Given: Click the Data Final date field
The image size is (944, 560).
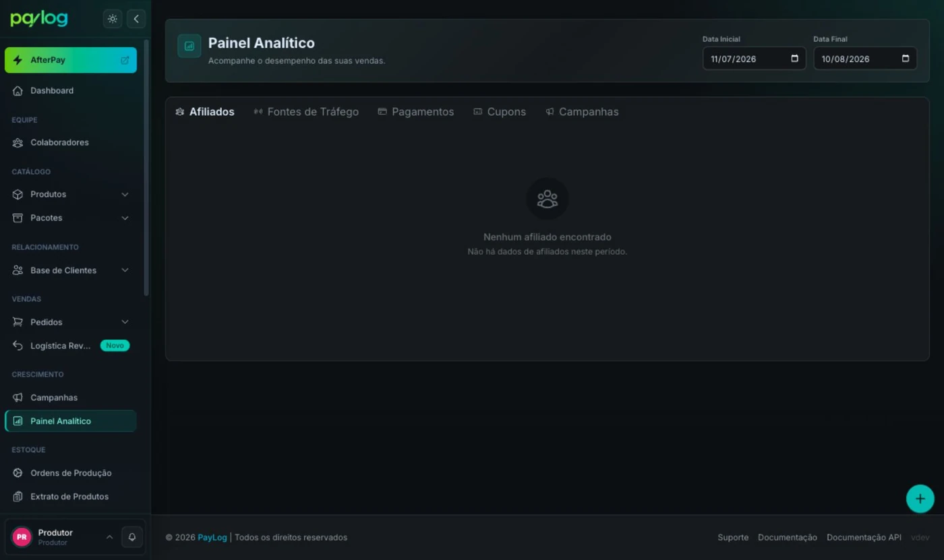Looking at the screenshot, I should 865,59.
